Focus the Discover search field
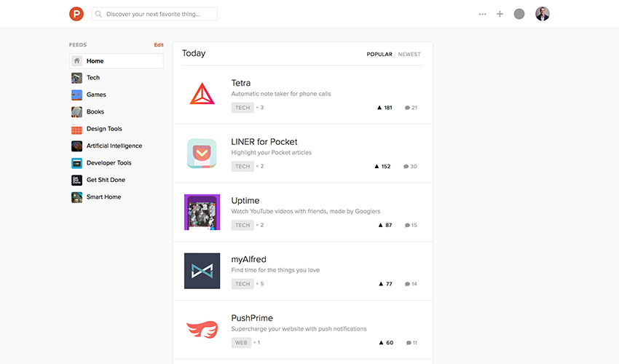This screenshot has width=619, height=364. point(154,14)
